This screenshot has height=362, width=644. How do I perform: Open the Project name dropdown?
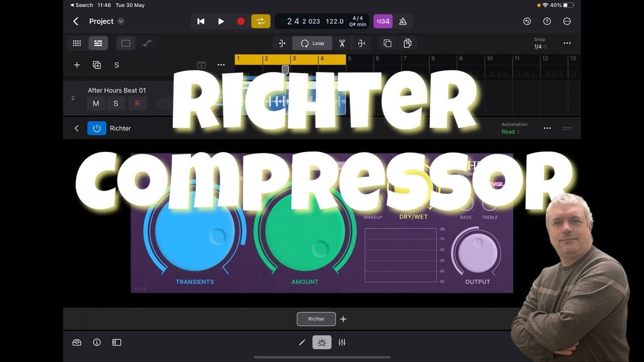(x=121, y=21)
